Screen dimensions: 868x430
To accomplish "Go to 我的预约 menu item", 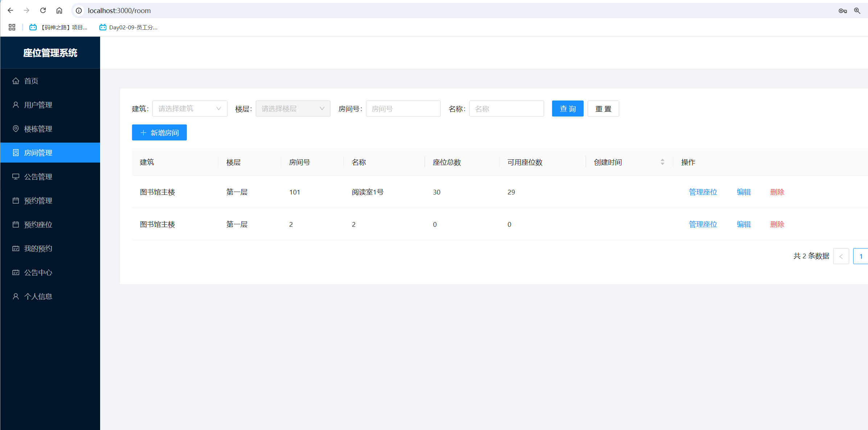I will pyautogui.click(x=38, y=249).
